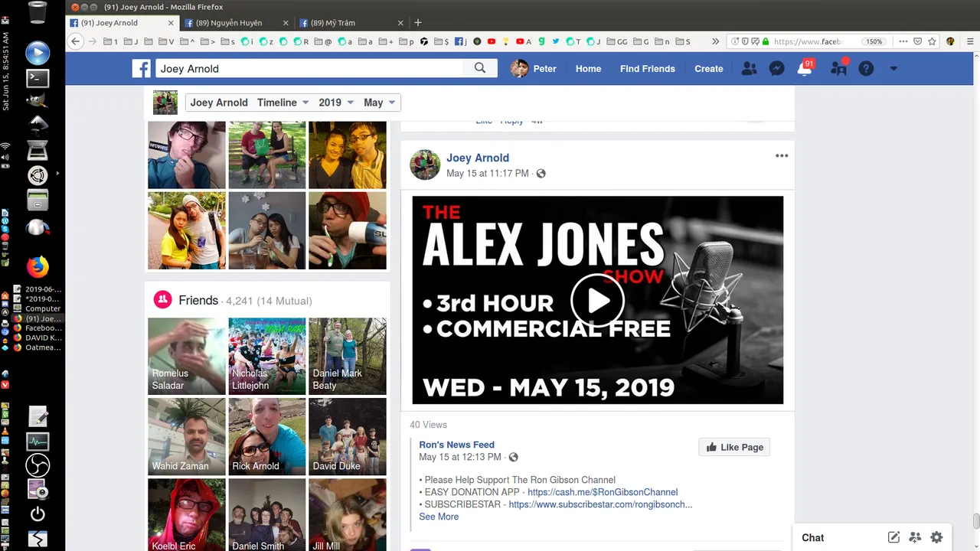Click the May 15 at 11:17 PM timestamp

[488, 174]
